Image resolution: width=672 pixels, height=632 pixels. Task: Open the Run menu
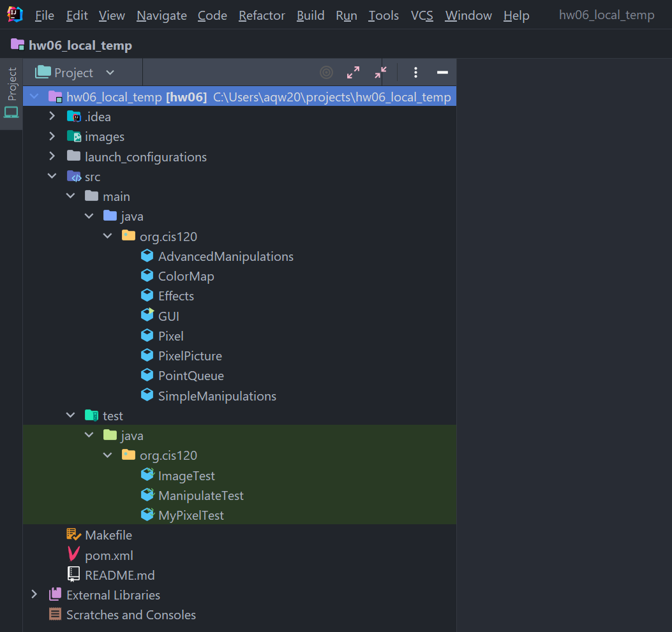(347, 15)
